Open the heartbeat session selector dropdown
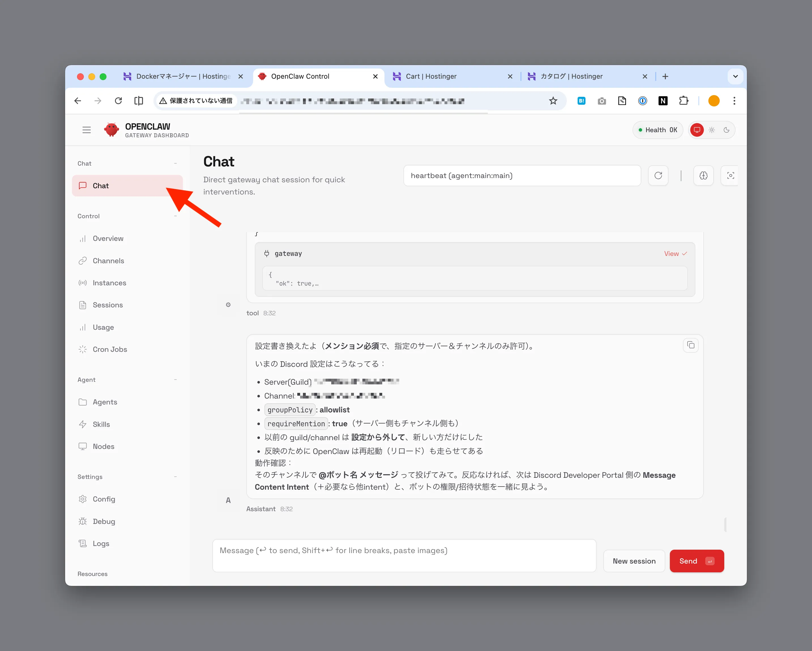The width and height of the screenshot is (812, 651). point(522,175)
